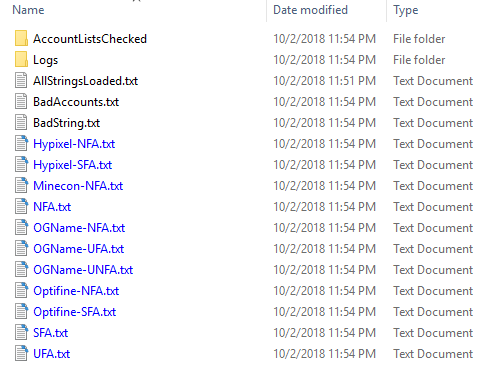Viewport: 501px width, 371px height.
Task: Select the OGName-UFA.txt file name
Action: [x=78, y=249]
